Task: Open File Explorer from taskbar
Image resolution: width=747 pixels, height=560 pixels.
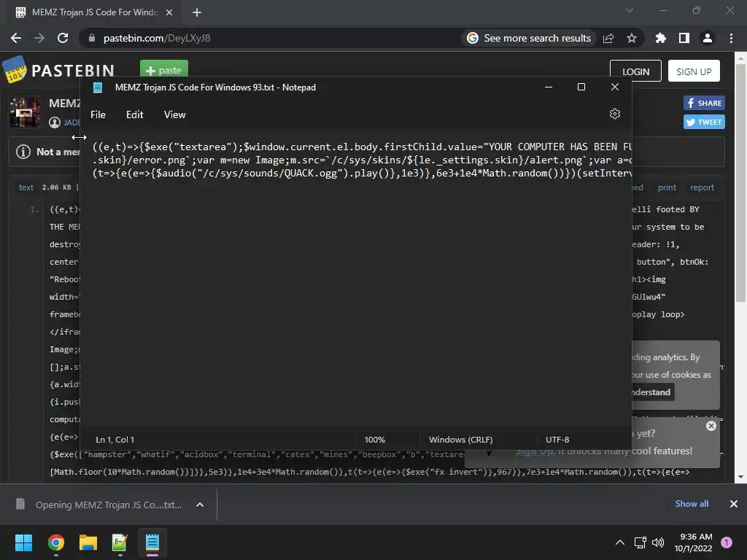Action: pos(88,542)
